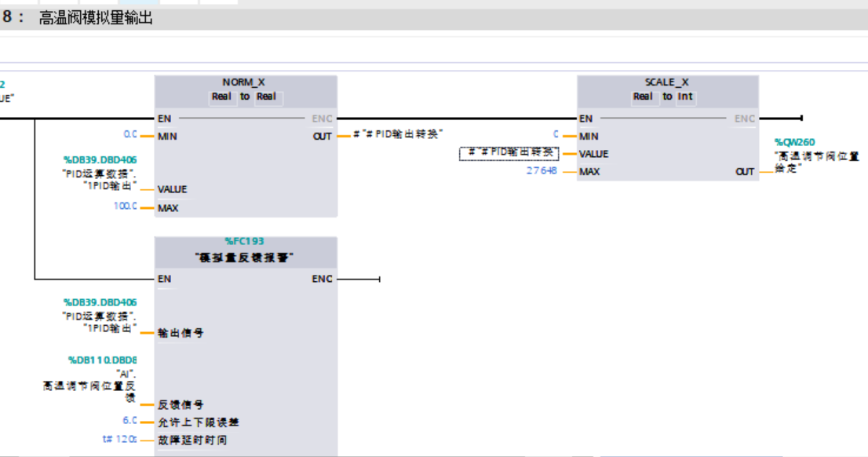The image size is (868, 457).
Task: Select the %QW260 output address
Action: coord(794,142)
